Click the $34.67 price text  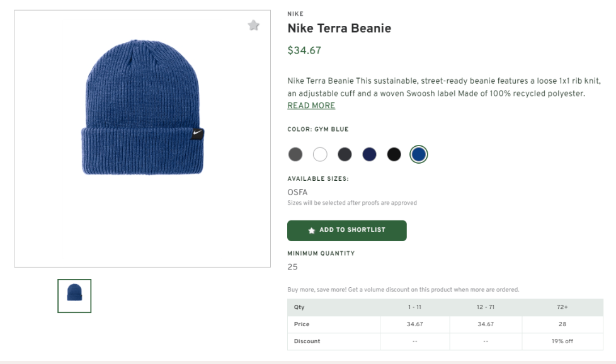pos(303,49)
